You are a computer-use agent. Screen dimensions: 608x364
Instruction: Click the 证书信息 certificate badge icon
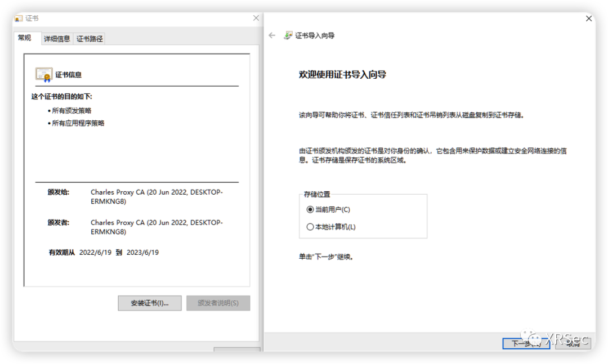click(x=44, y=74)
